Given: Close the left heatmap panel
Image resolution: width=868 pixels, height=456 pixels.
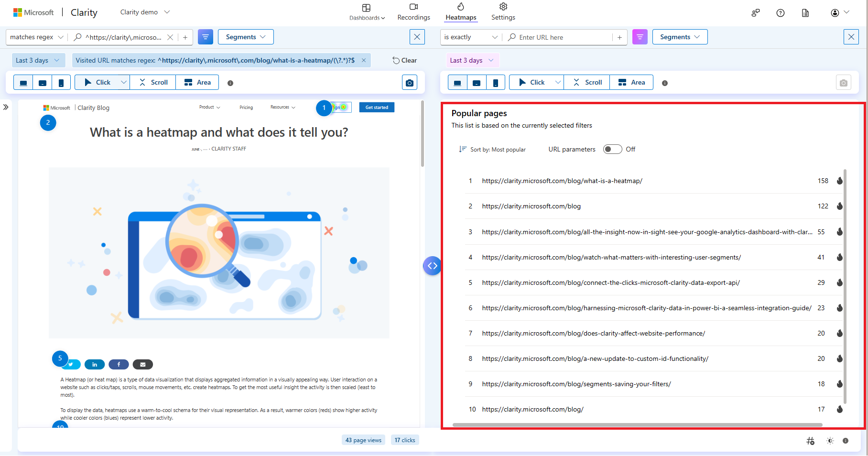Looking at the screenshot, I should (417, 37).
